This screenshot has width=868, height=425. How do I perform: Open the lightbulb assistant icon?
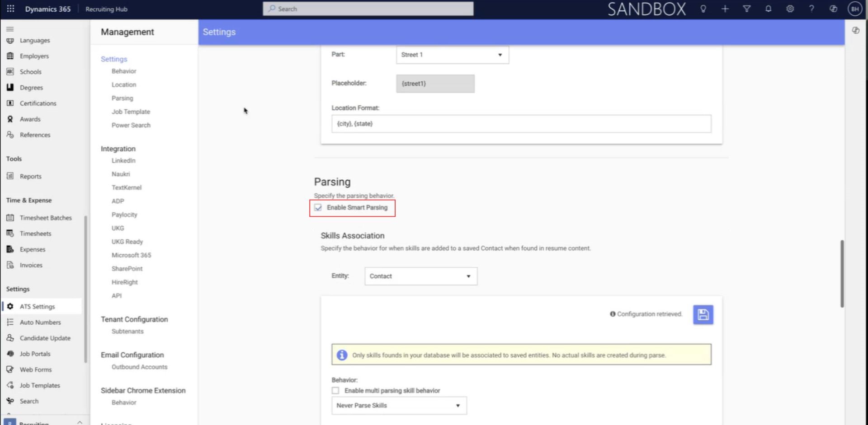[x=703, y=9]
